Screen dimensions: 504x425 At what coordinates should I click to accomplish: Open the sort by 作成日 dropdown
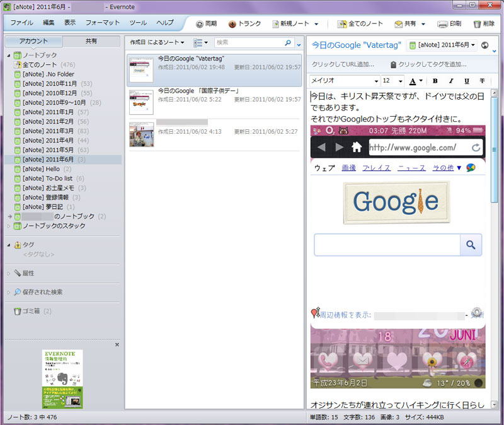point(157,42)
